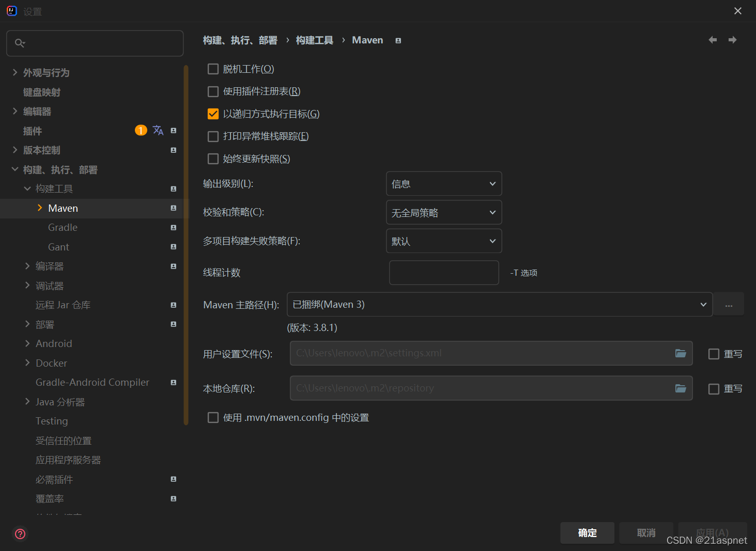The image size is (756, 551).
Task: Select Gradle in settings tree
Action: click(63, 227)
